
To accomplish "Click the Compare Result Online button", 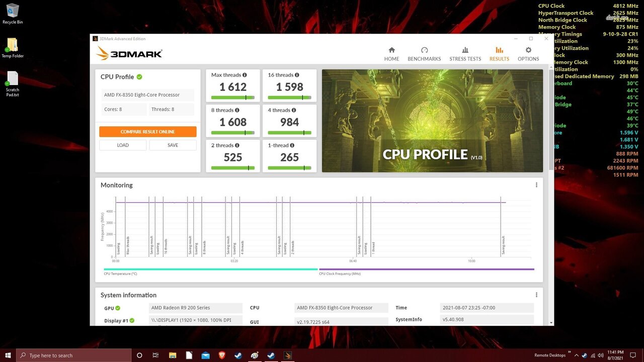I will pyautogui.click(x=147, y=132).
